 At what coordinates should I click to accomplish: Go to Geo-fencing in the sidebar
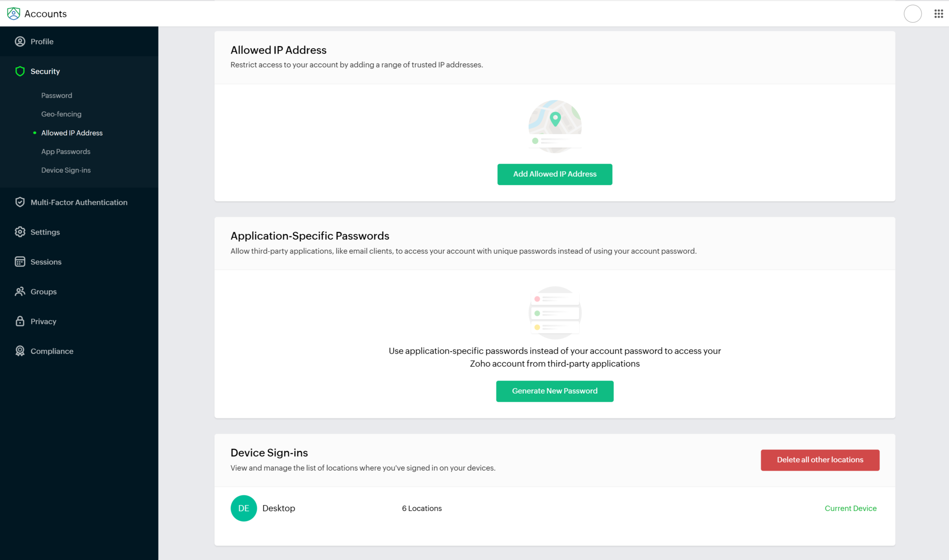point(61,114)
